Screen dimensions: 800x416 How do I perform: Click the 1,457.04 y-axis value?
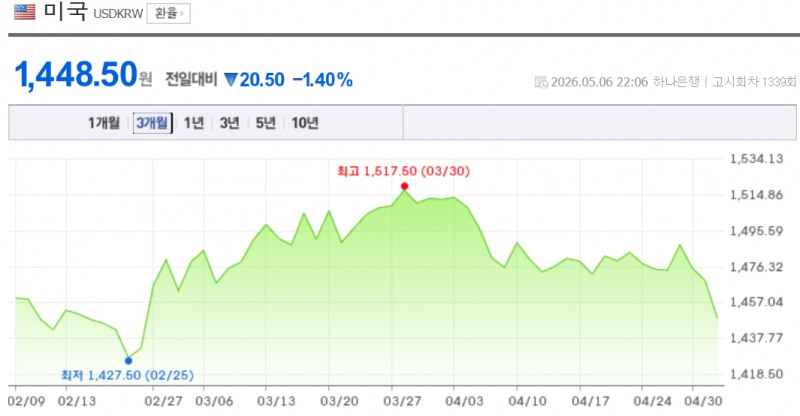[756, 302]
